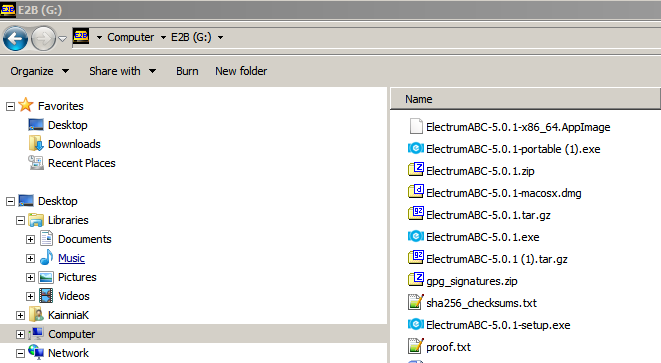This screenshot has height=363, width=661.
Task: Click the Videos film strip icon
Action: point(46,296)
